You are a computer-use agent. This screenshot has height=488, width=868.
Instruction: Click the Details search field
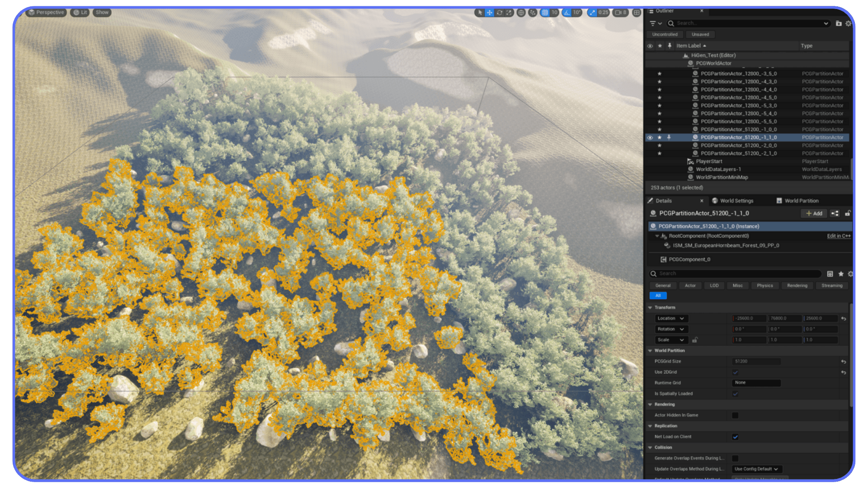[x=735, y=273]
